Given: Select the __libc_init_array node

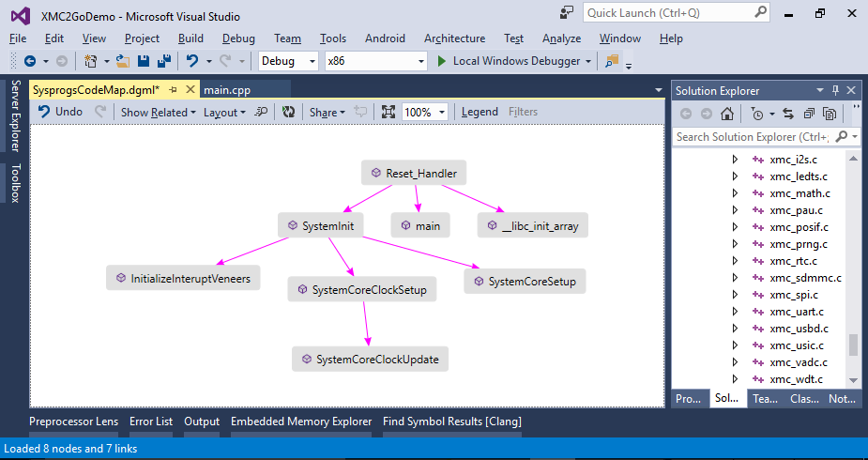Looking at the screenshot, I should coord(533,226).
